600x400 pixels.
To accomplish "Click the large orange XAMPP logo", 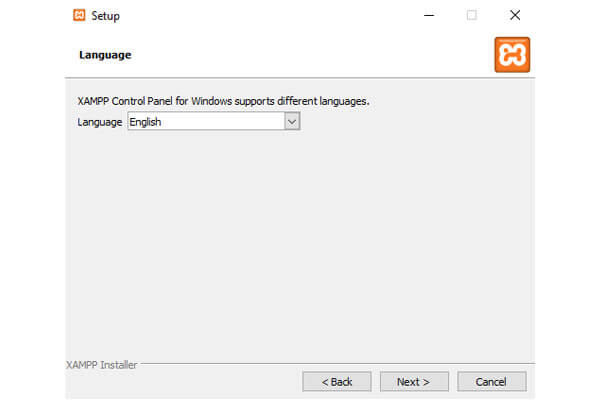I will (x=512, y=55).
